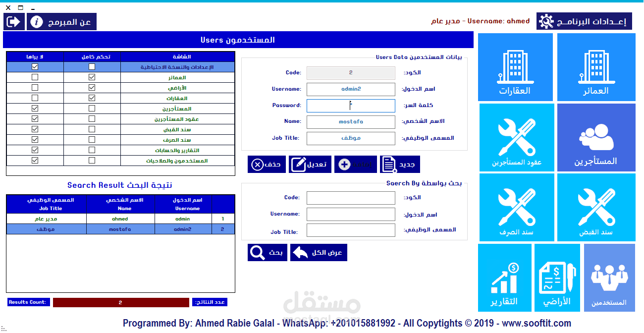Open the العمائر buildings tile
644x333 pixels.
(596, 67)
